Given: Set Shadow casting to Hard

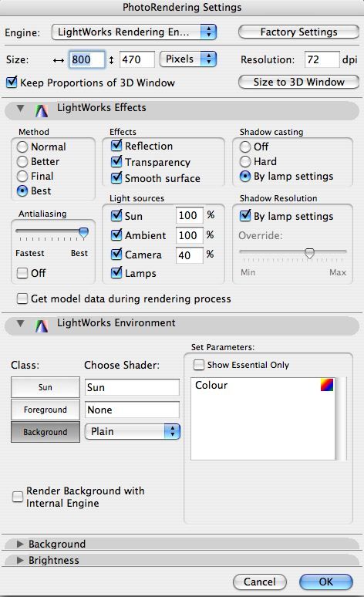Looking at the screenshot, I should pyautogui.click(x=245, y=161).
